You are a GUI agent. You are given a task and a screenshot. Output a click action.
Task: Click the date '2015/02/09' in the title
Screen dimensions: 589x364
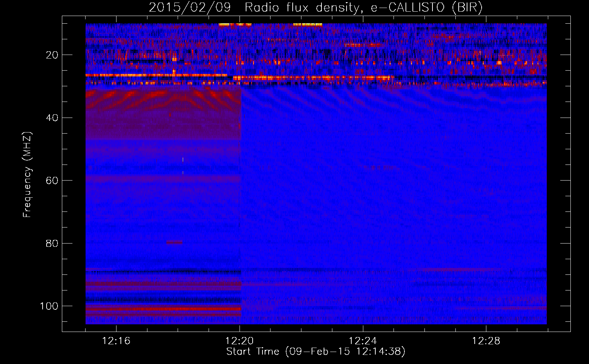[190, 8]
